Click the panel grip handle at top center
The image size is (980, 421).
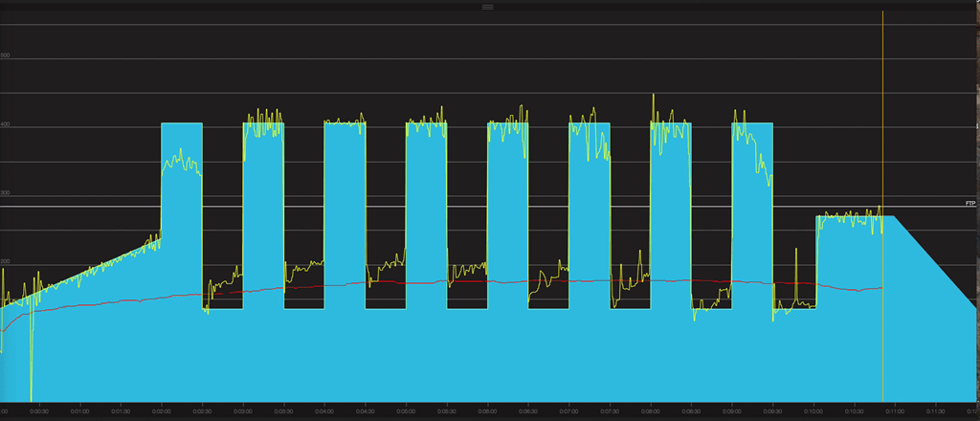point(488,7)
